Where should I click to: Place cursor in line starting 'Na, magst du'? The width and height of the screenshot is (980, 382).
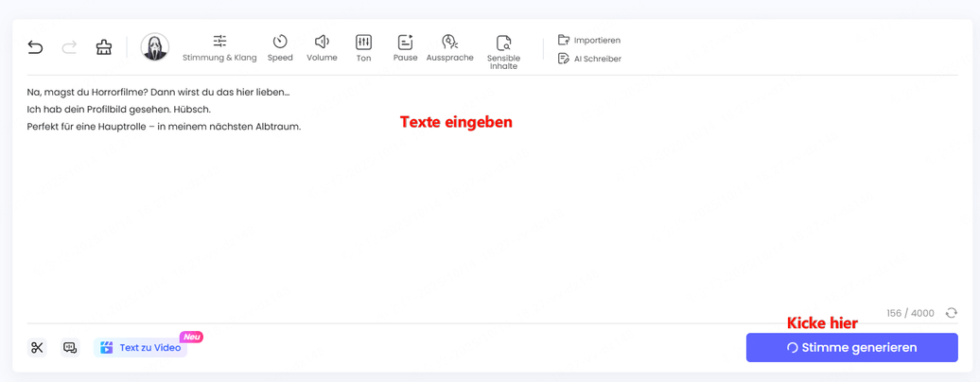pyautogui.click(x=158, y=93)
